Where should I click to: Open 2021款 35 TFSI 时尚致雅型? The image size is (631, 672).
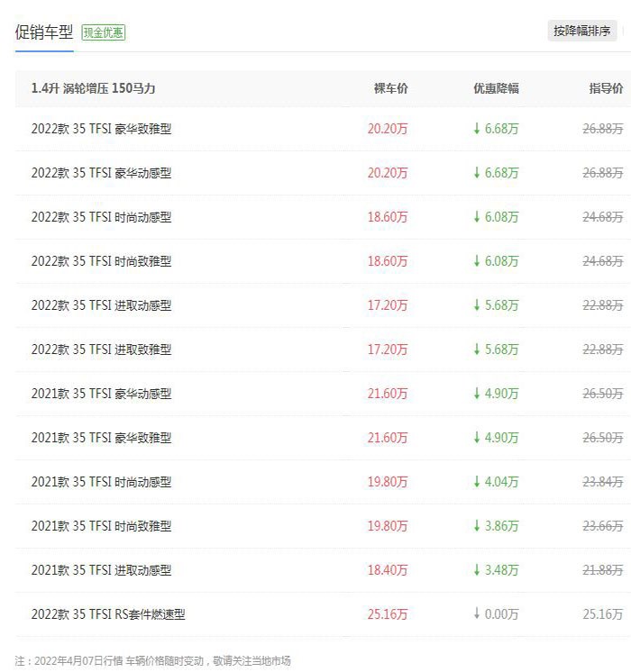click(x=101, y=526)
